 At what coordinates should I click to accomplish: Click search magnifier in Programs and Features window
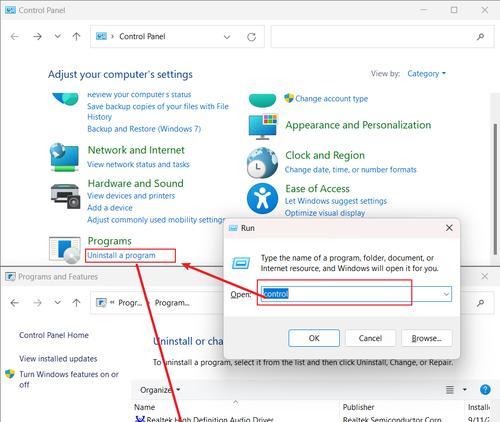(x=480, y=303)
